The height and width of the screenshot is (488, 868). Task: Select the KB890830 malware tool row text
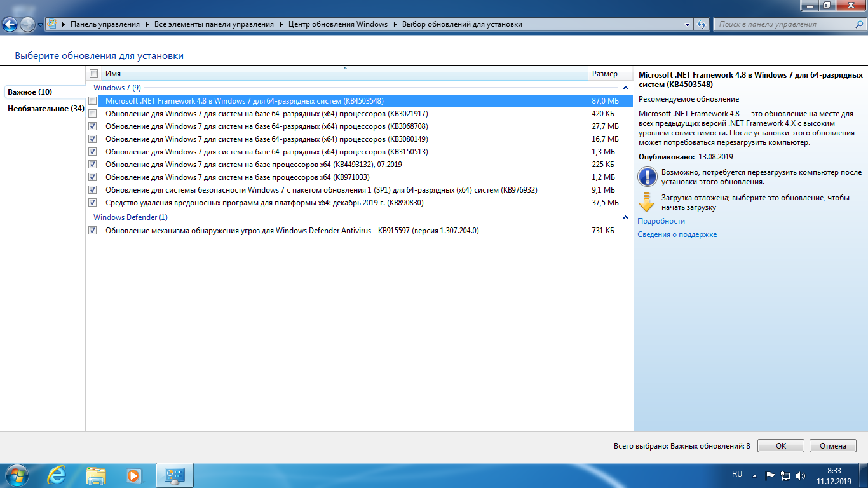264,203
